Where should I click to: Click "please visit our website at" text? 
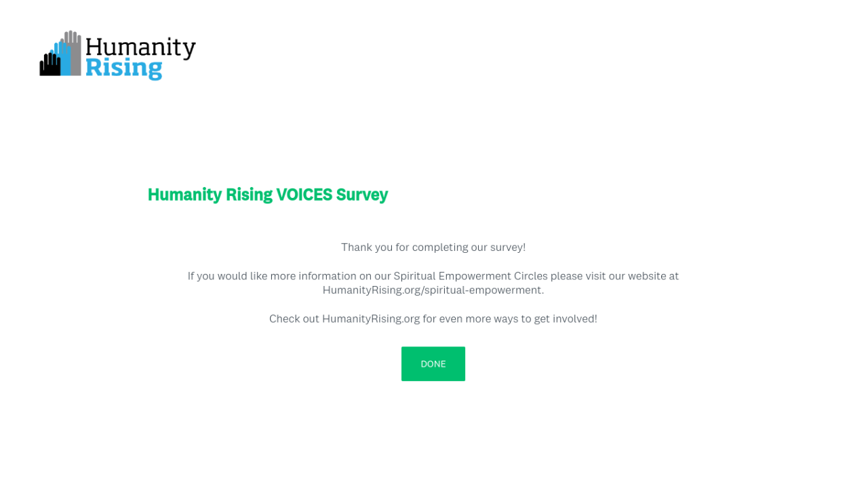click(614, 276)
